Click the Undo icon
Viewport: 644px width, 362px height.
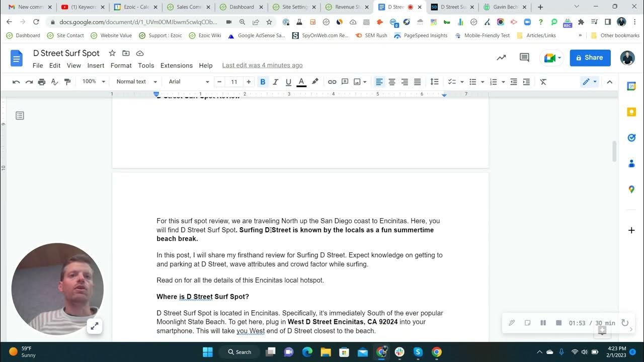[17, 81]
